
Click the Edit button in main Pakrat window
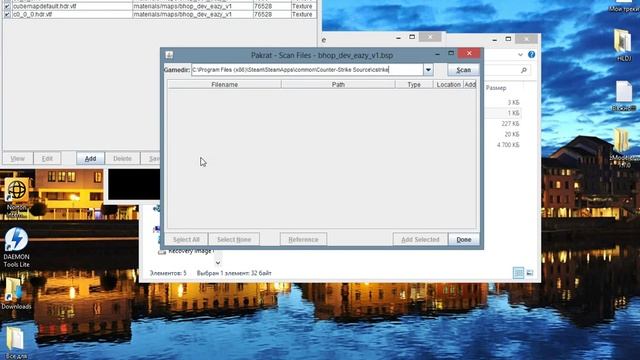point(47,158)
